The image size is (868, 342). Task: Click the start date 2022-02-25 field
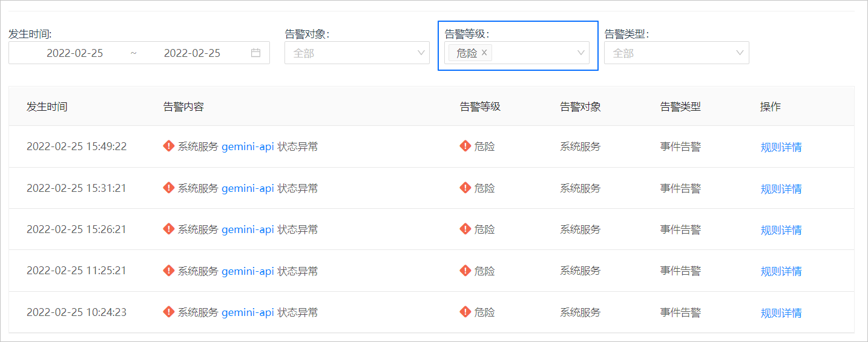[75, 53]
